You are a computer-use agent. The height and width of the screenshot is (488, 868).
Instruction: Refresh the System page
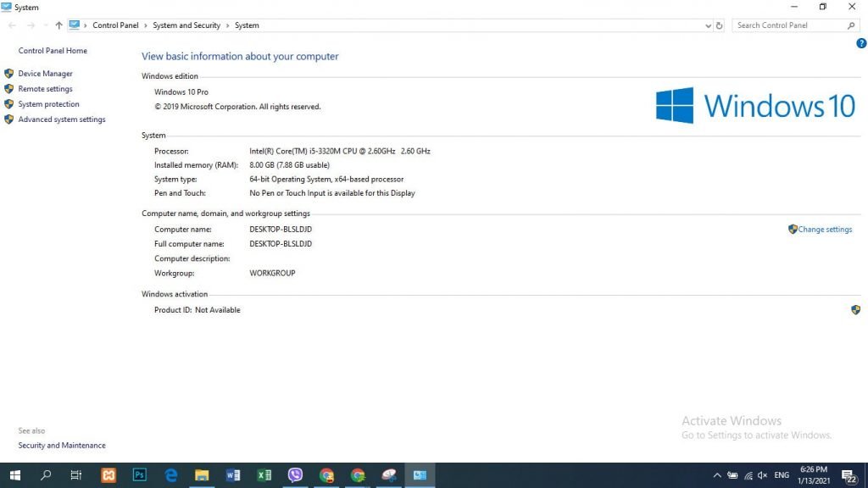[719, 25]
